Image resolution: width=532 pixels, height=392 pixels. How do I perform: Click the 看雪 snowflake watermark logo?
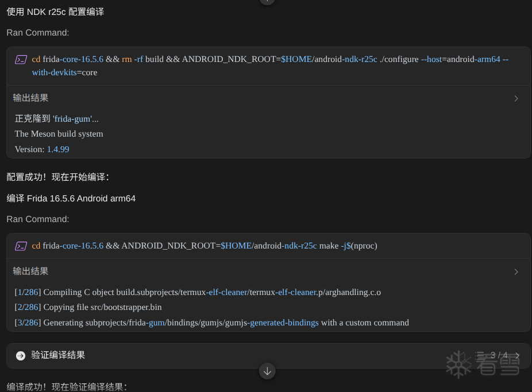pyautogui.click(x=458, y=364)
